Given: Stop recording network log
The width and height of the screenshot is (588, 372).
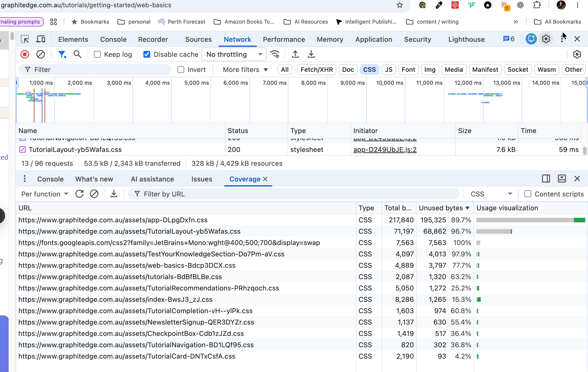Looking at the screenshot, I should (x=25, y=54).
